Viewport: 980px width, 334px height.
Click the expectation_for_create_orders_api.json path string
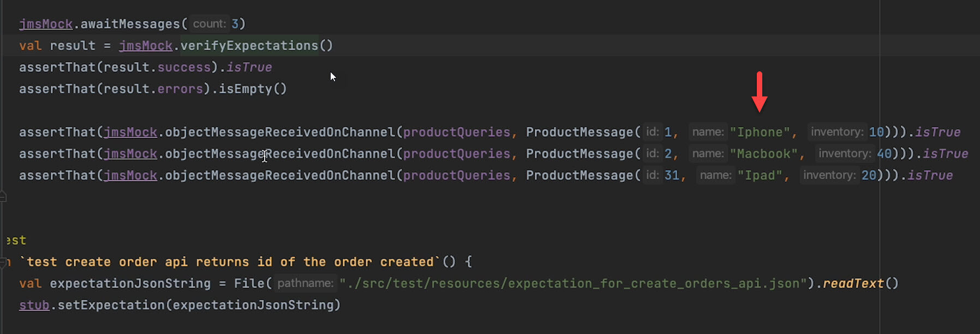pos(573,283)
